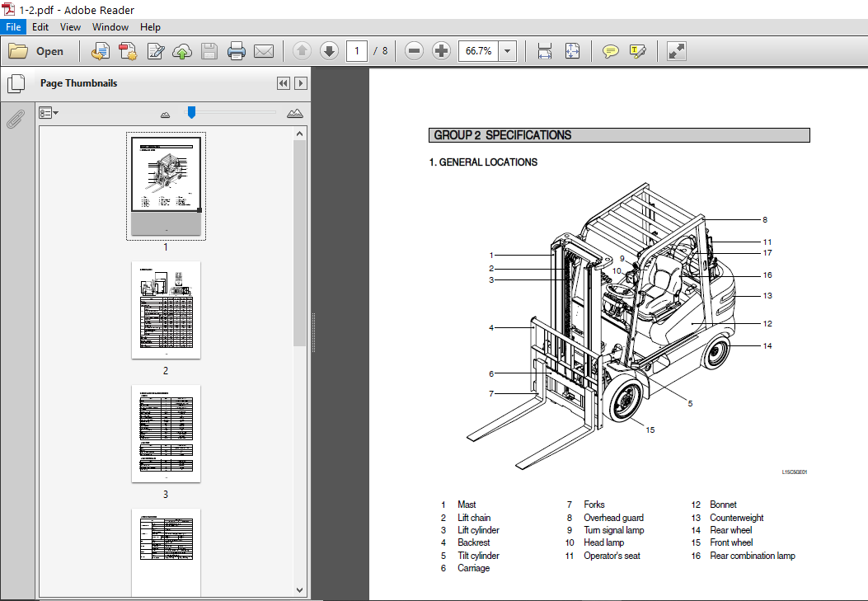Zoom in with the plus button

(441, 51)
